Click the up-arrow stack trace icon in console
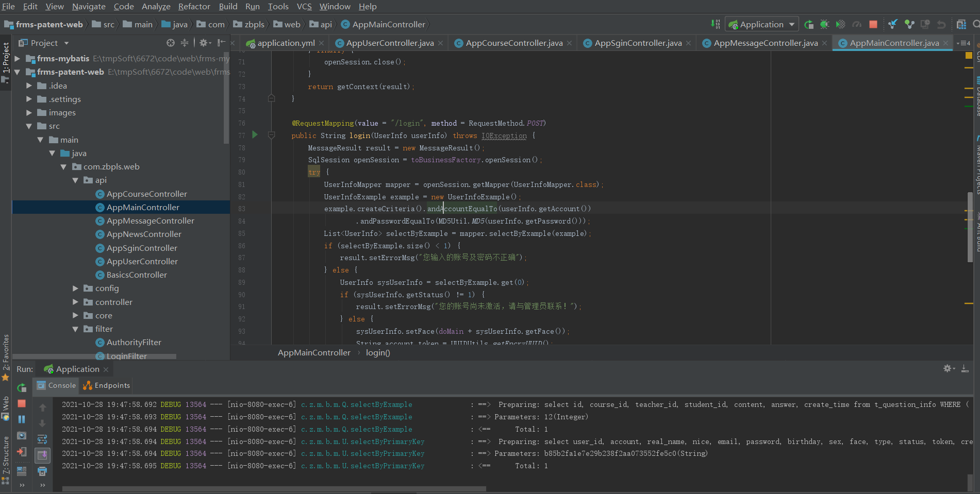The height and width of the screenshot is (494, 980). click(42, 407)
